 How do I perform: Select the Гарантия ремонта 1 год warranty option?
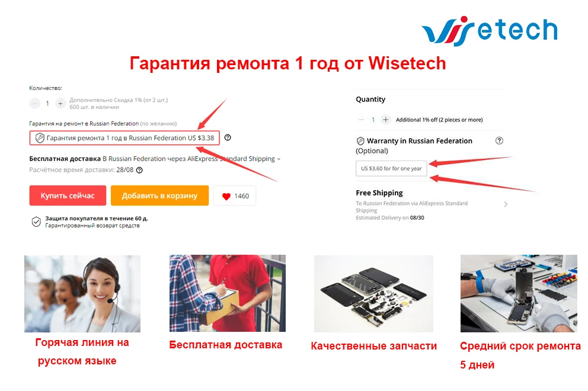(124, 138)
